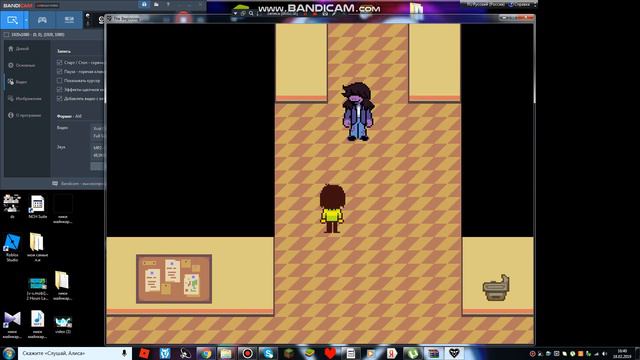Open the 2 Hours video file on desktop
Viewport: 640px width, 360px height.
(x=38, y=288)
